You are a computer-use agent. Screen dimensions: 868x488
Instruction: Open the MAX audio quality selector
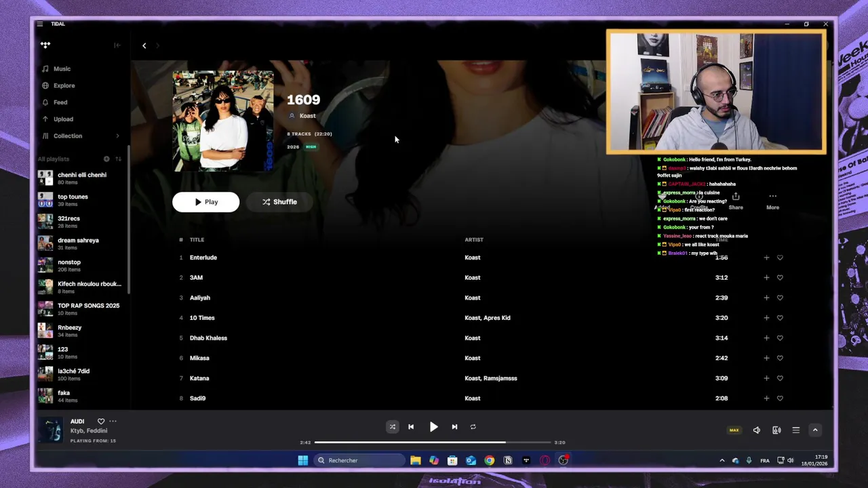[734, 430]
